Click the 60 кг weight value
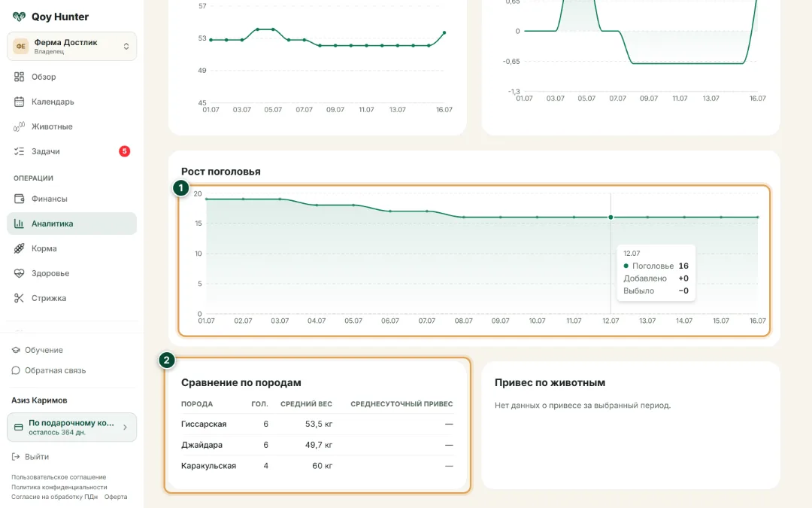 tap(322, 466)
